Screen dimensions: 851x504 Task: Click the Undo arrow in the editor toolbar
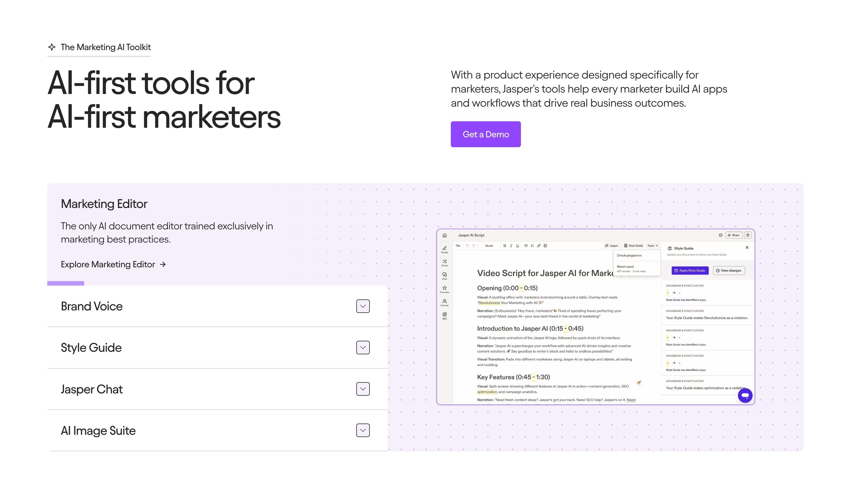467,246
